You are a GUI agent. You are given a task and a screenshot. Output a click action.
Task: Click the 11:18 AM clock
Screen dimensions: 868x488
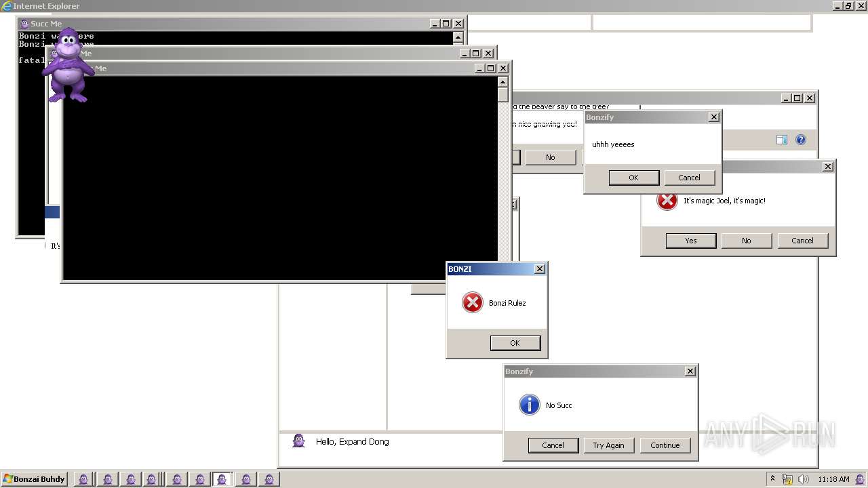(833, 479)
